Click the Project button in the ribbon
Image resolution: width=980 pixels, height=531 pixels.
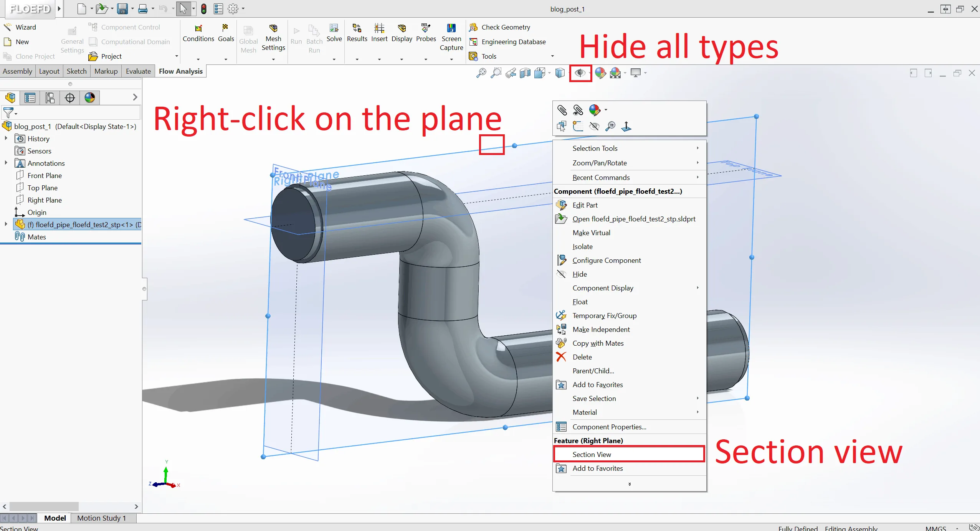click(105, 56)
